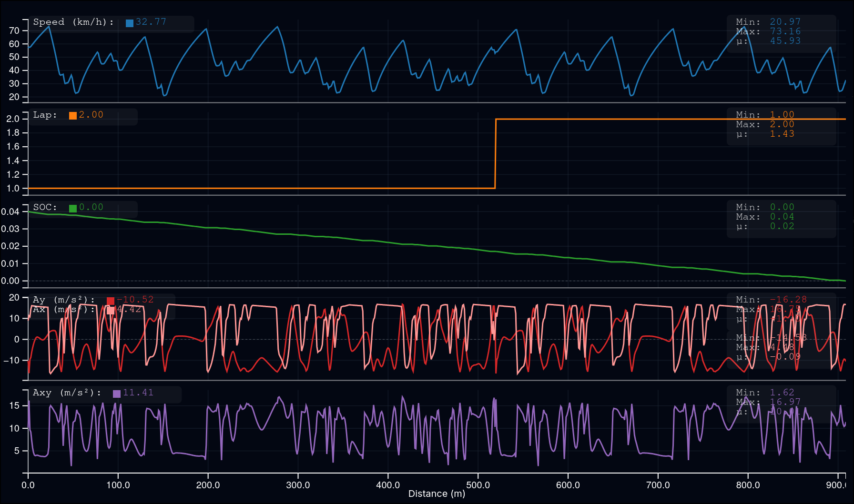Click the SOC max value 0.04
This screenshot has width=854, height=504.
tap(782, 217)
